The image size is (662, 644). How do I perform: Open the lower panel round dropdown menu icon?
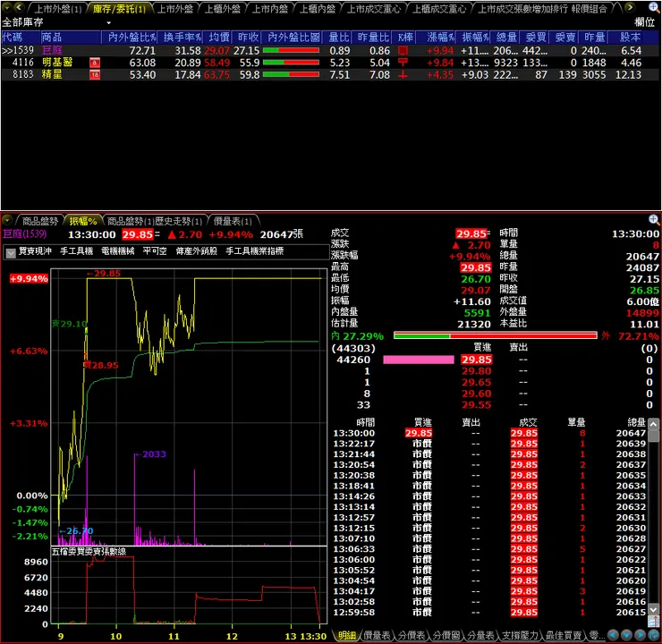[x=7, y=220]
